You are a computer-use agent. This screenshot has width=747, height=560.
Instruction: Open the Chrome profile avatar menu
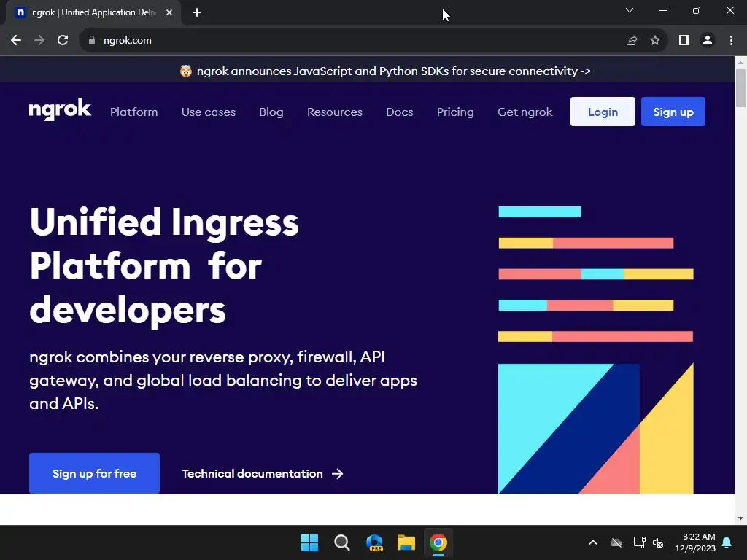click(708, 41)
